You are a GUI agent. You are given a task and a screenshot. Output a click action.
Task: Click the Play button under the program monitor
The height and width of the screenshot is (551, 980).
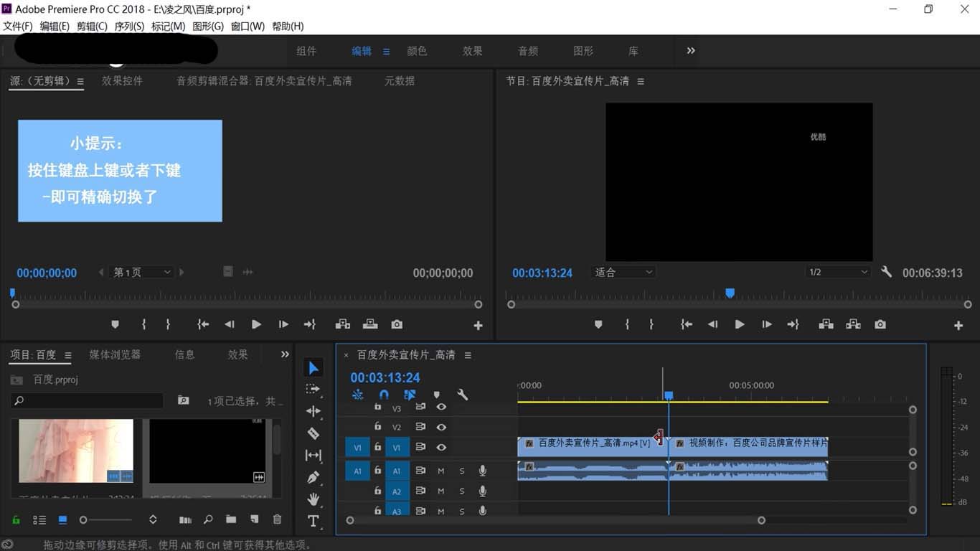(x=740, y=324)
